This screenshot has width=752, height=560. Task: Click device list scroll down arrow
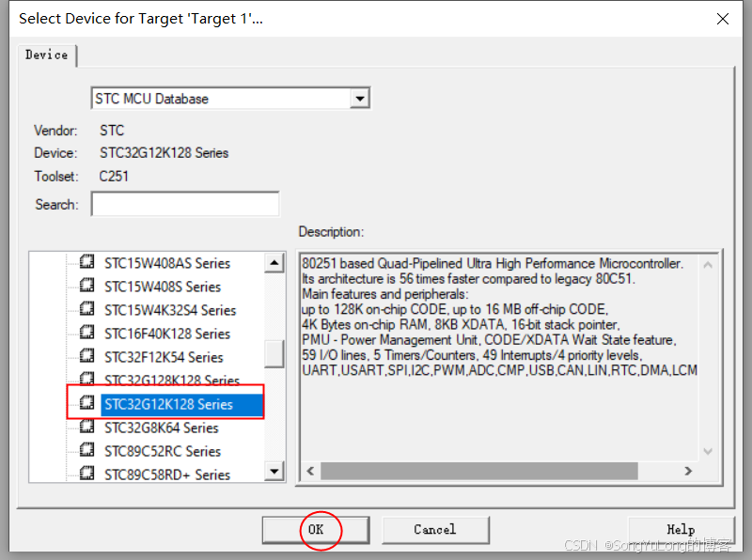[x=274, y=472]
